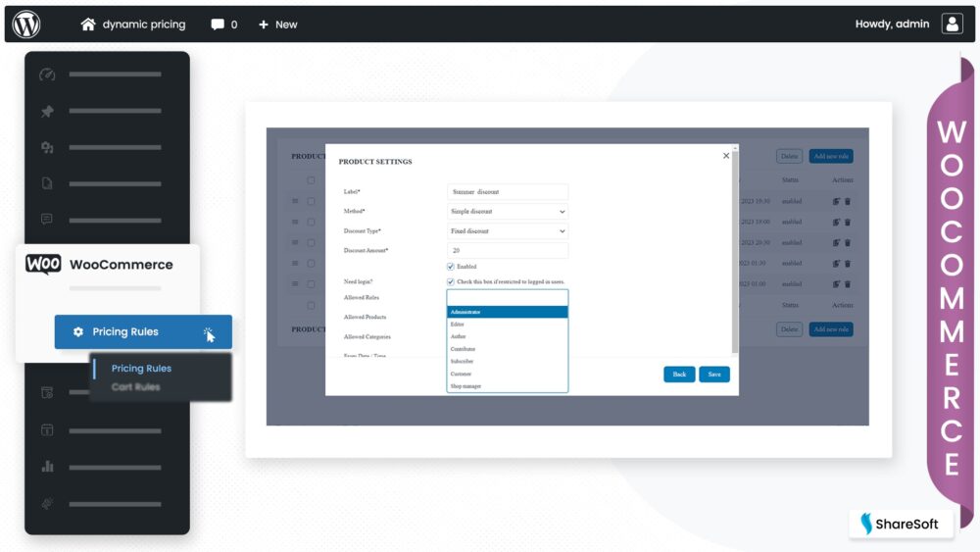Click the bottom Delete button below the table
Viewport: 980px width, 552px height.
pyautogui.click(x=789, y=329)
